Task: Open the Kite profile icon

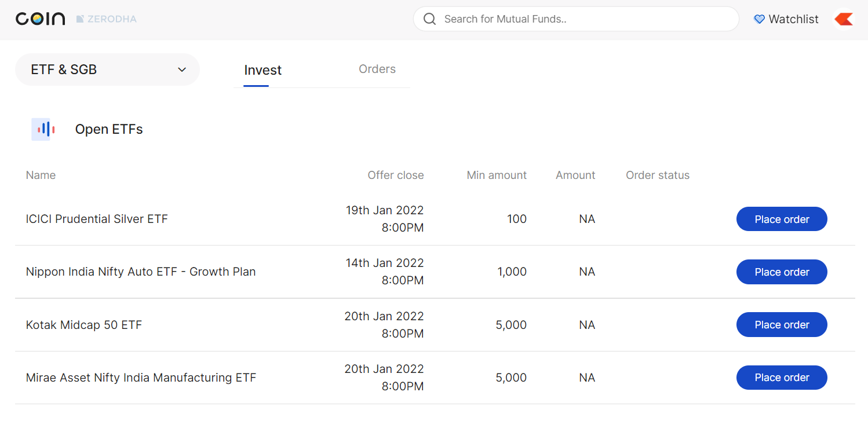Action: (844, 19)
